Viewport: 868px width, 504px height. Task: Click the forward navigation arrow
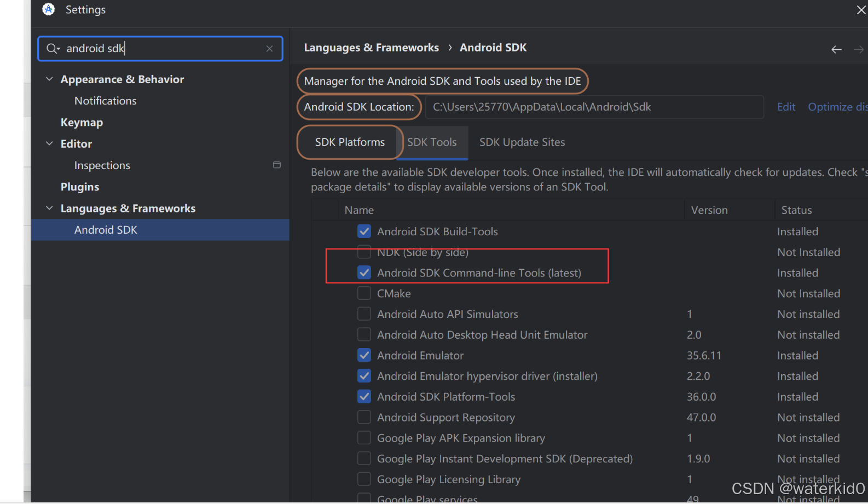click(859, 49)
